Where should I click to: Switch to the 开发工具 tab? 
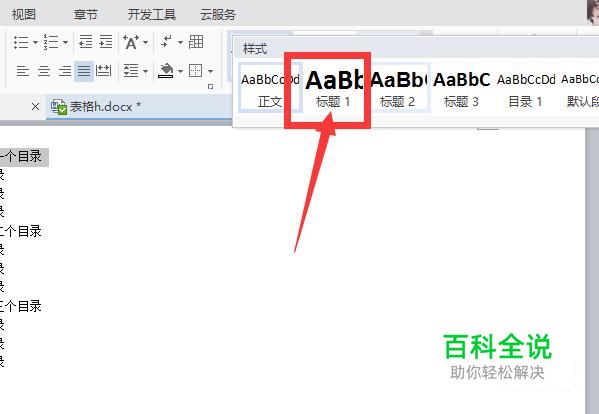pos(152,15)
